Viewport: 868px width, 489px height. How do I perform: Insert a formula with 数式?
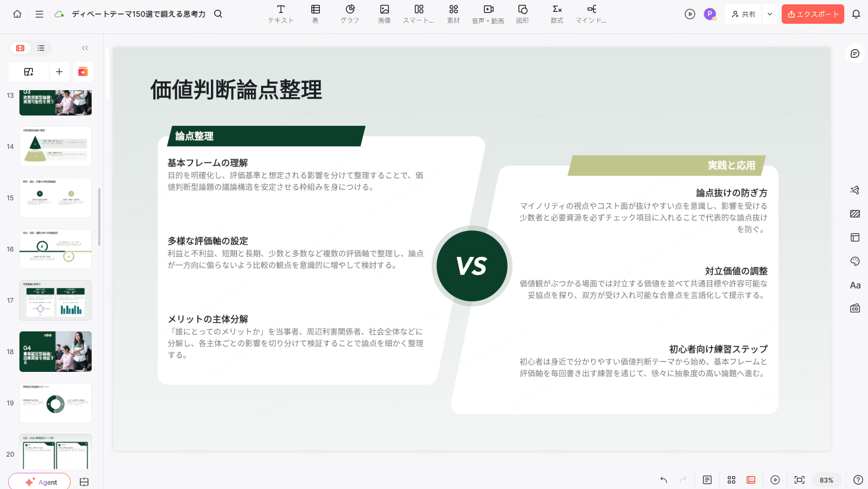click(x=557, y=14)
